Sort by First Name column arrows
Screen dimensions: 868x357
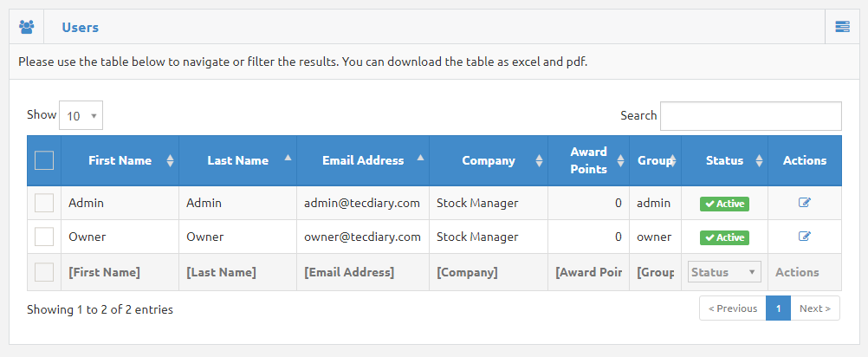[170, 160]
